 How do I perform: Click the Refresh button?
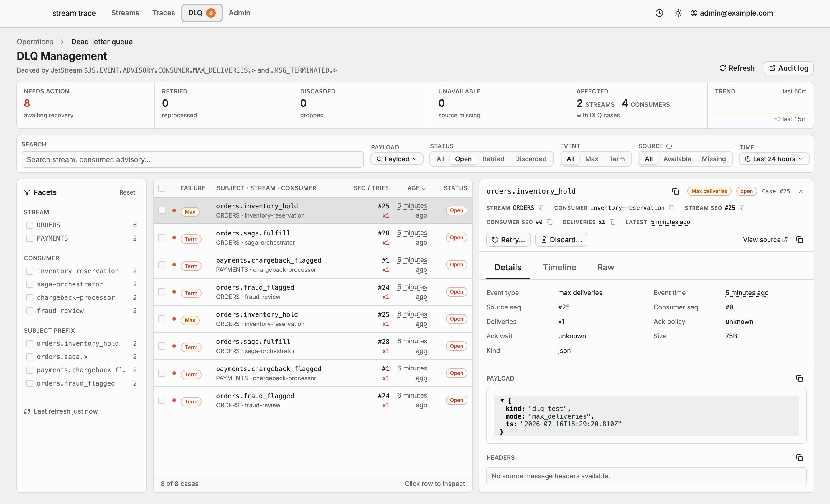[737, 68]
